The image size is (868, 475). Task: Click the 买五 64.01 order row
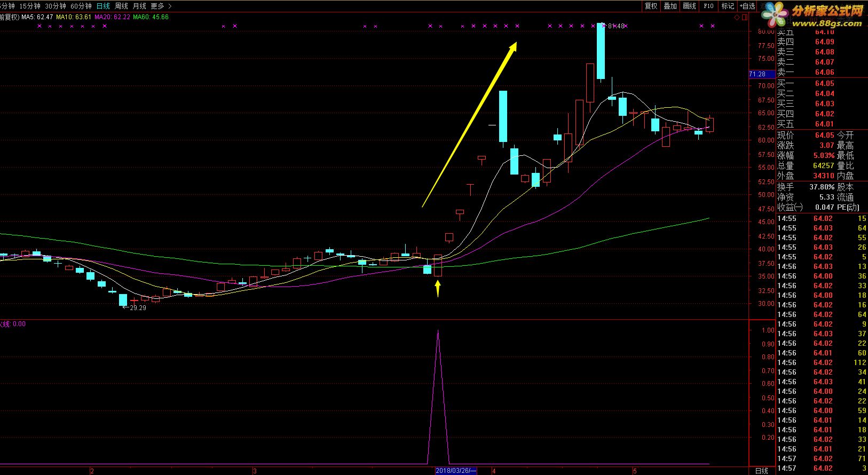806,124
